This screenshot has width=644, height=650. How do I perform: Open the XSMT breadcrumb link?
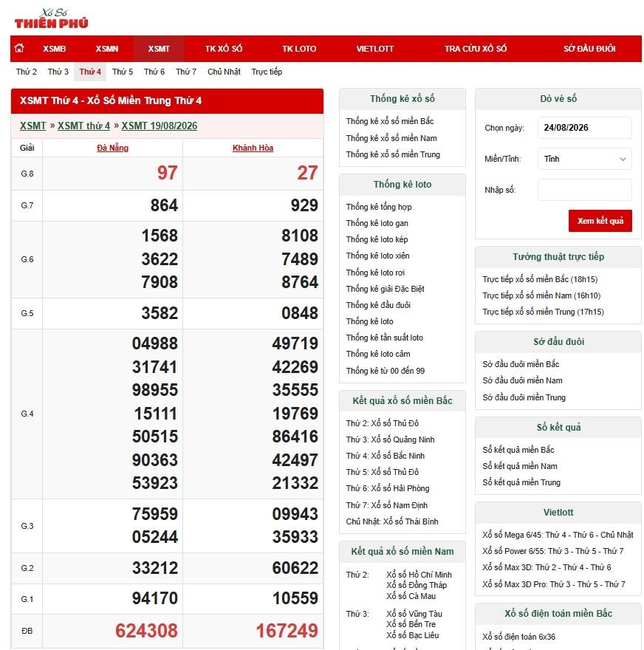(x=33, y=126)
